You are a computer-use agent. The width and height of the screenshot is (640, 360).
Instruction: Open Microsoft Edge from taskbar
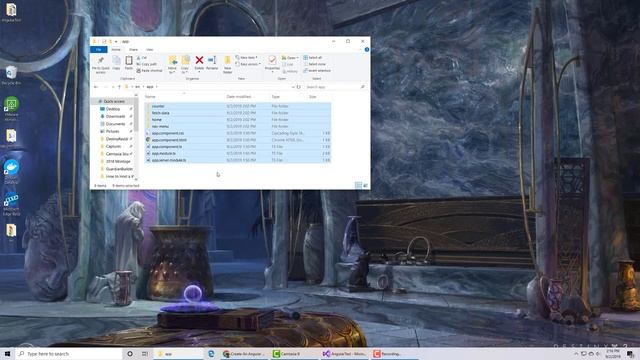coord(211,353)
